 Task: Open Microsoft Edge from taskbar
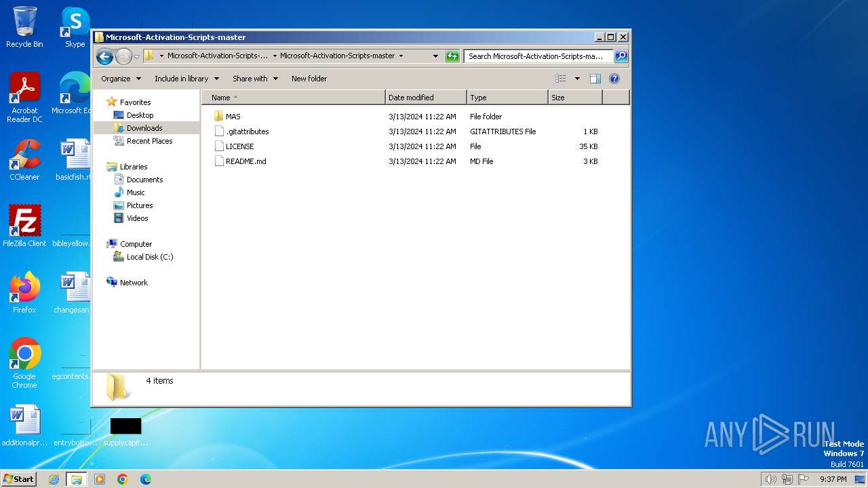coord(146,479)
